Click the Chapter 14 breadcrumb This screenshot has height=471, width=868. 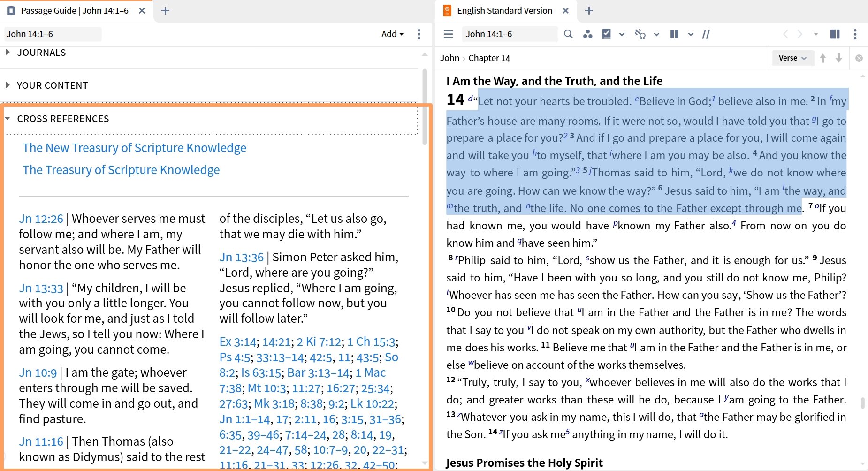489,58
